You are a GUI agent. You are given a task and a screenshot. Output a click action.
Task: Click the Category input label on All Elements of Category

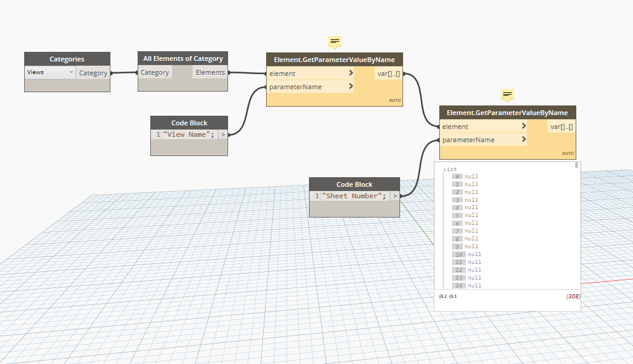pyautogui.click(x=154, y=72)
